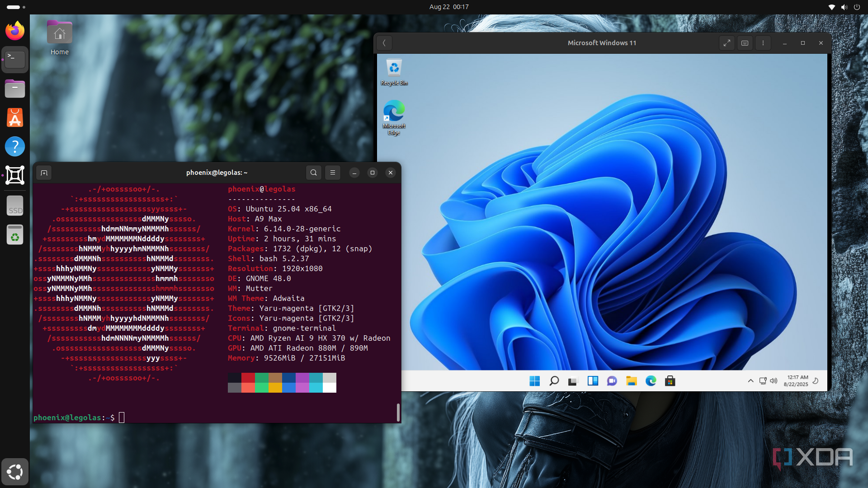Click the "phoenix@legolas: ~" terminal title
Viewport: 868px width, 488px height.
point(217,173)
